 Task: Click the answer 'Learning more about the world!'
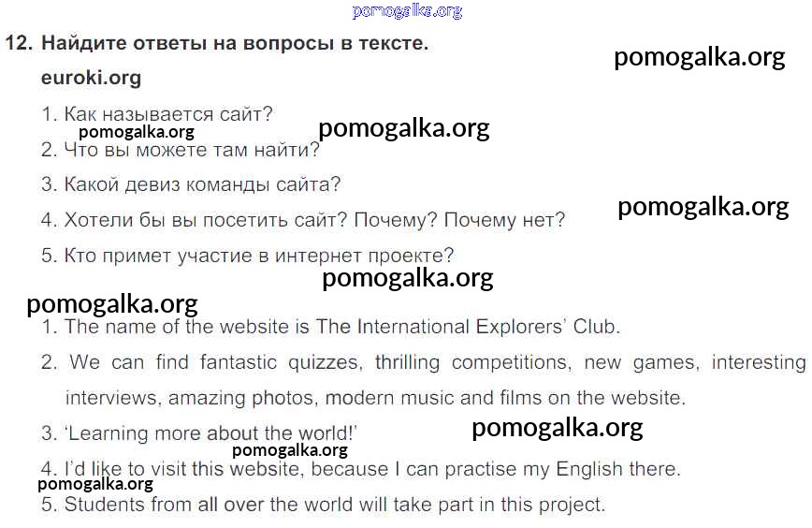point(212,433)
